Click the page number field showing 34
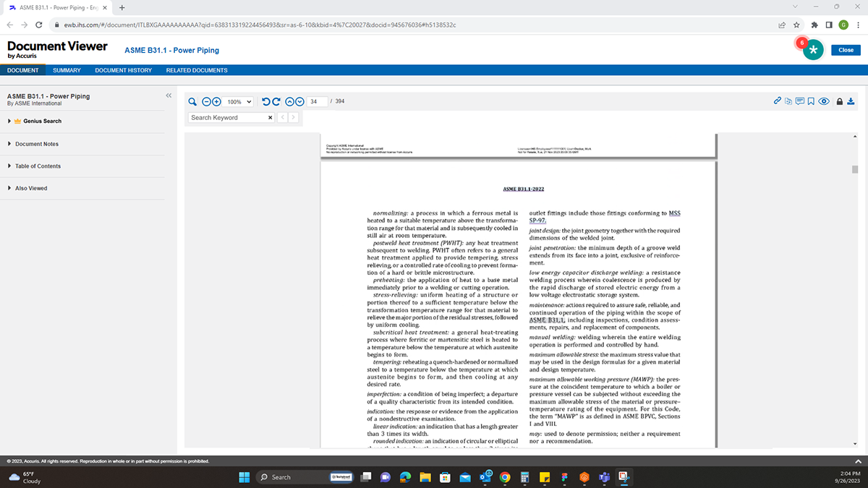Image resolution: width=868 pixels, height=488 pixels. tap(315, 102)
